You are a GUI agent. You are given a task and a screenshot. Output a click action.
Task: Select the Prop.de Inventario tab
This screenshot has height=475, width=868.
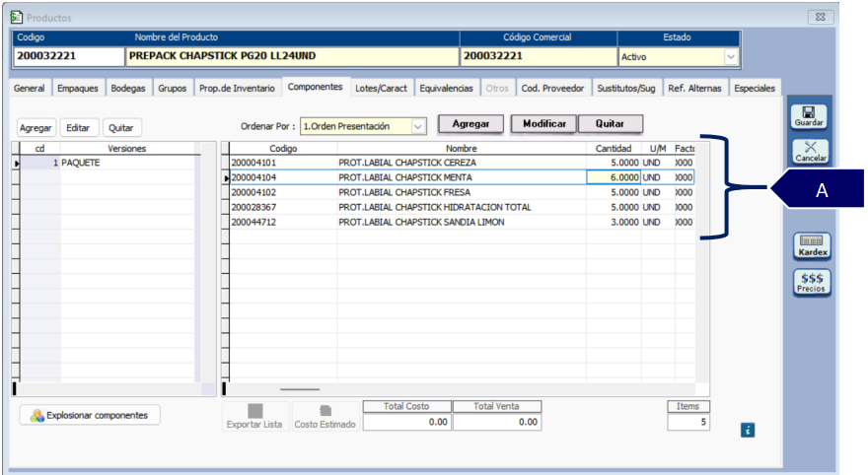click(x=237, y=88)
